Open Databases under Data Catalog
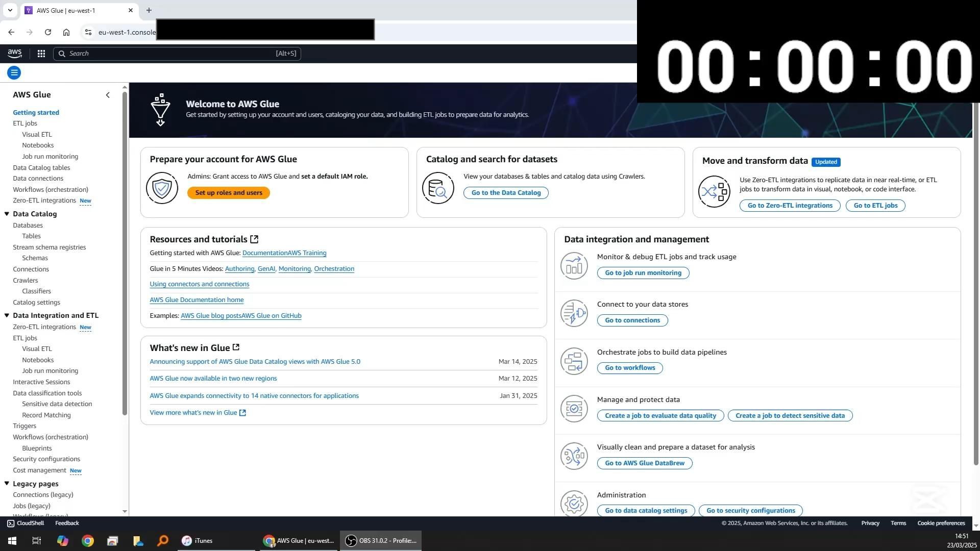Viewport: 980px width, 551px height. 28,226
